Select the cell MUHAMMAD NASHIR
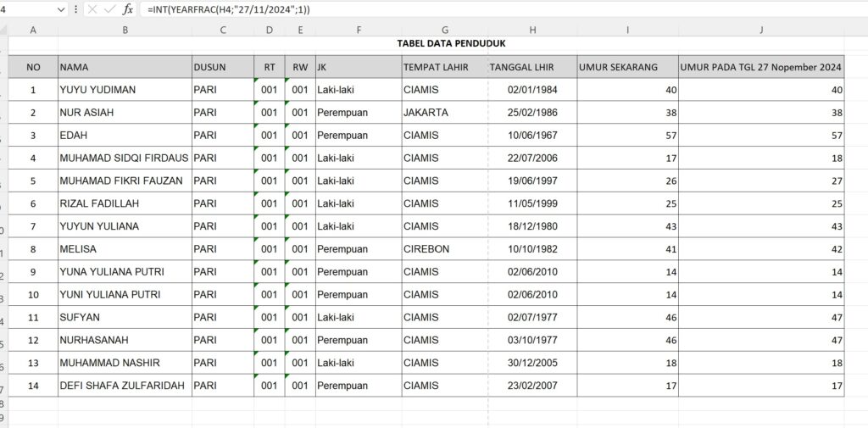The image size is (868, 428). click(125, 363)
